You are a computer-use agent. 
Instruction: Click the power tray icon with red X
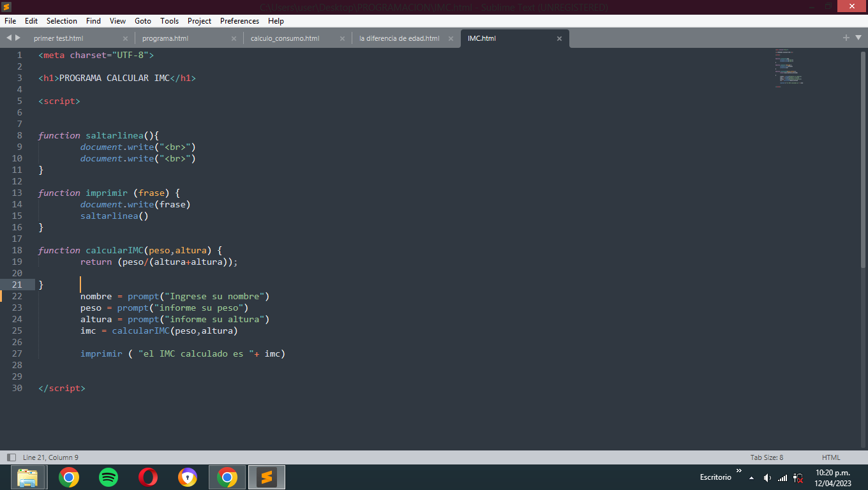pos(798,477)
